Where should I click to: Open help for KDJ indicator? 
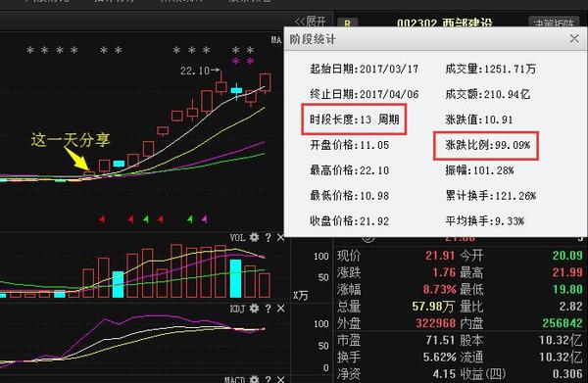click(x=268, y=309)
